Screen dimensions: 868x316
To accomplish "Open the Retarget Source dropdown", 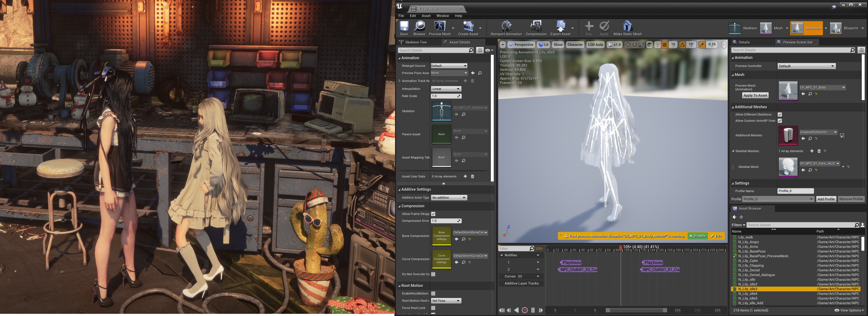I will [449, 66].
